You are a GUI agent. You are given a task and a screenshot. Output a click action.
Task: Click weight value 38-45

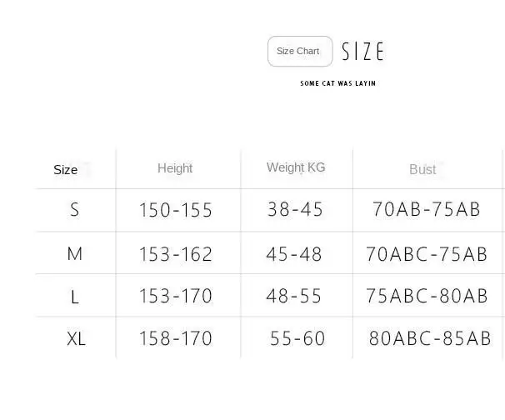[295, 209]
